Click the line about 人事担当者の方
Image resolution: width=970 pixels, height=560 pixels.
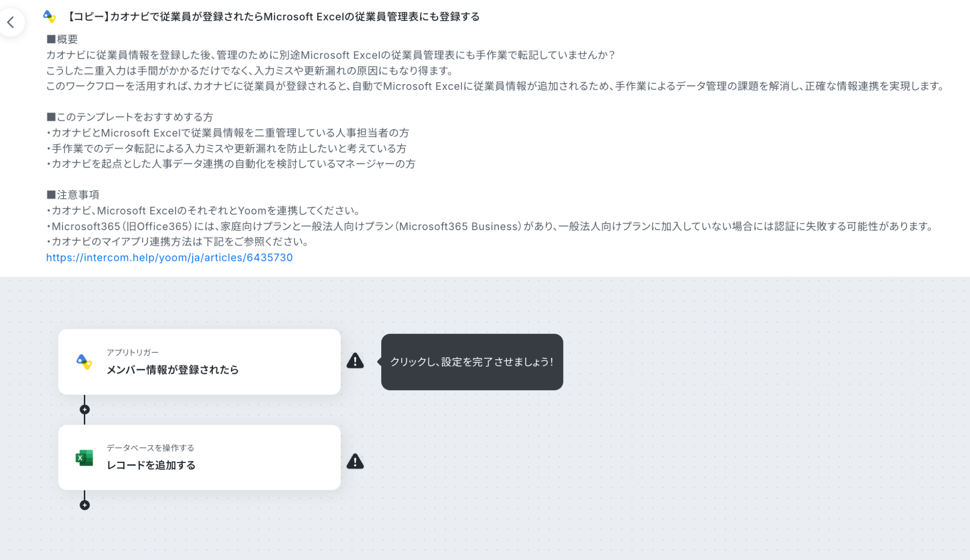(x=228, y=133)
